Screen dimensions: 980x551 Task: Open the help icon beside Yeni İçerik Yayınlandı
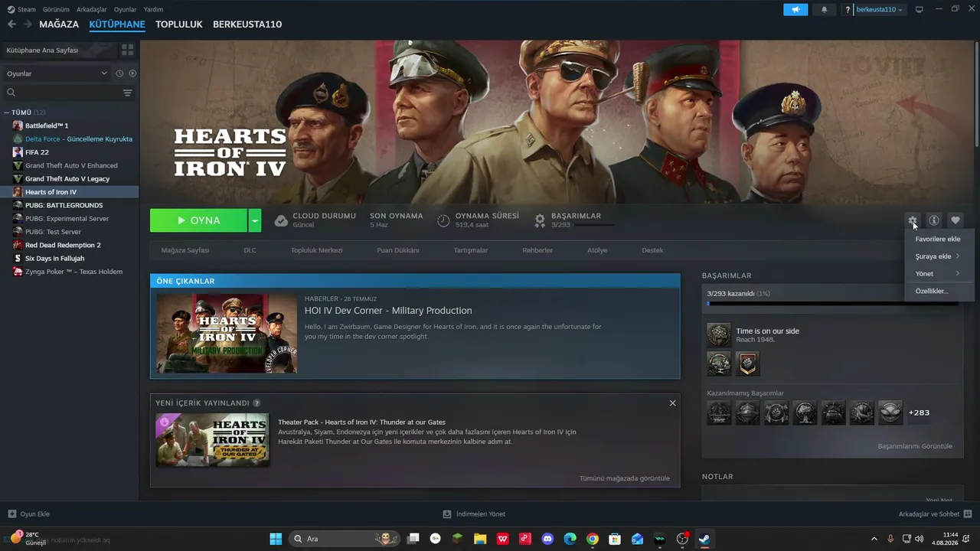(256, 403)
